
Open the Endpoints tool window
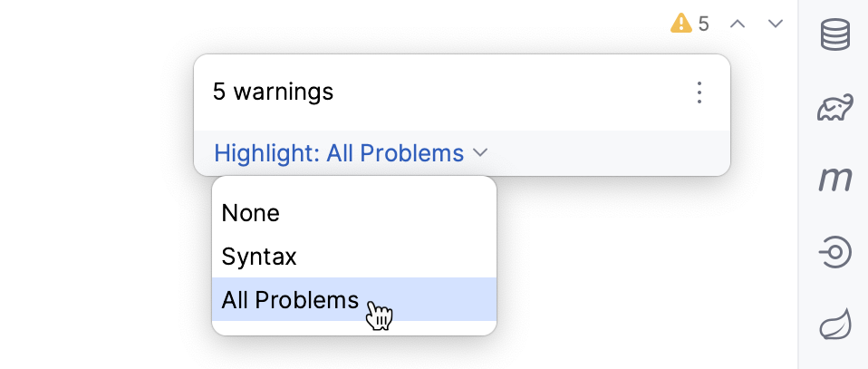834,252
